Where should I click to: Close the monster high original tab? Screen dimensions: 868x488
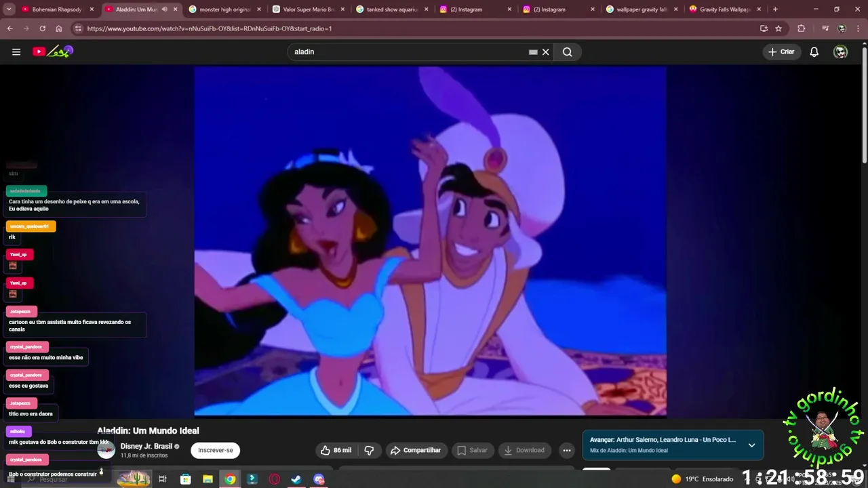pos(258,9)
